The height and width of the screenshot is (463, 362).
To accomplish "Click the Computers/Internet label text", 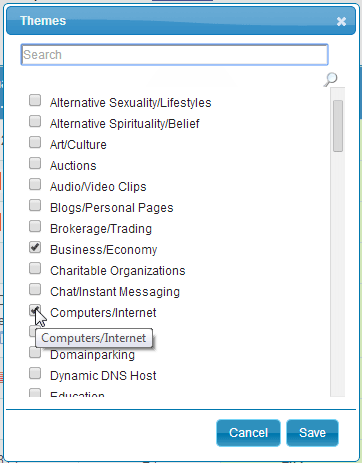I will tap(103, 313).
